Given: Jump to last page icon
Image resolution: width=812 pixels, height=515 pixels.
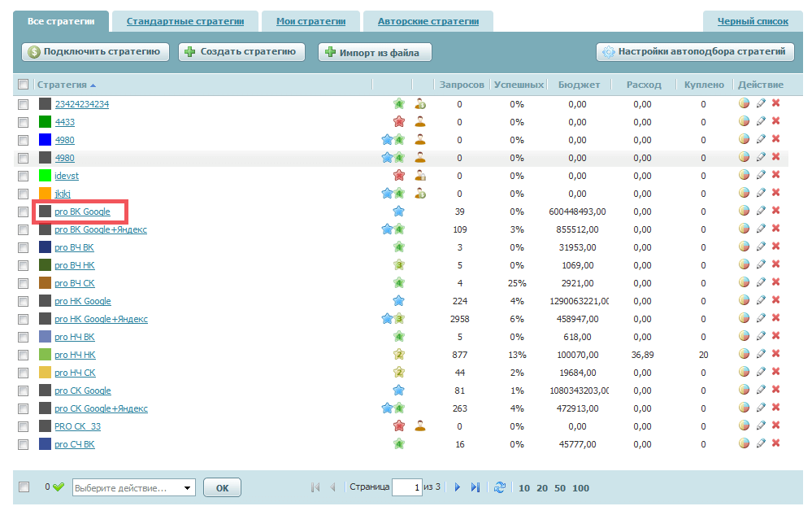Looking at the screenshot, I should click(476, 487).
